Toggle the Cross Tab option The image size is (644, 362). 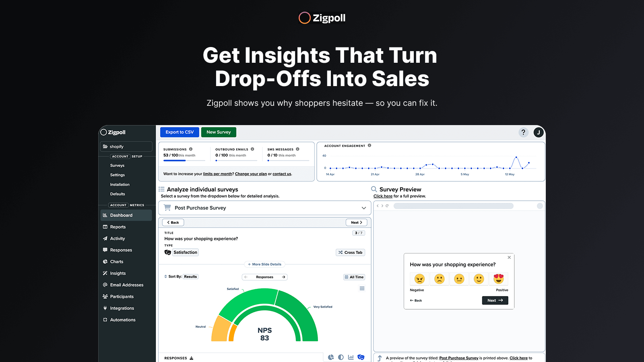(350, 252)
